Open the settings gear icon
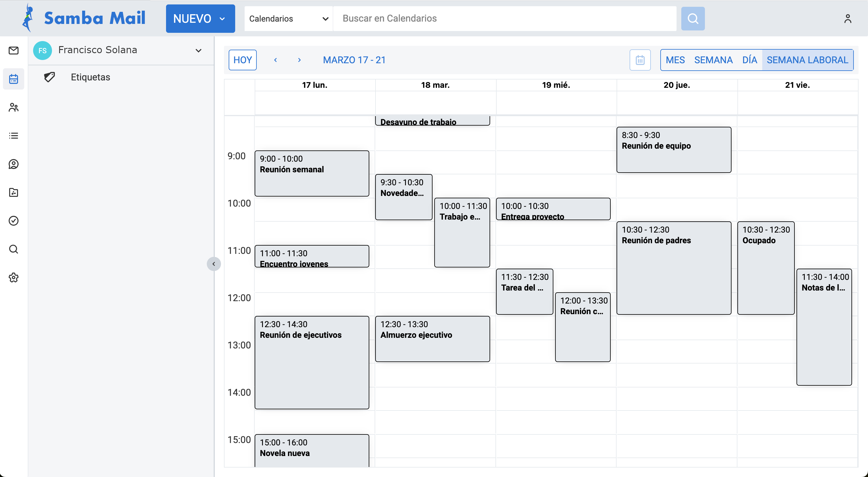The width and height of the screenshot is (868, 477). [14, 278]
